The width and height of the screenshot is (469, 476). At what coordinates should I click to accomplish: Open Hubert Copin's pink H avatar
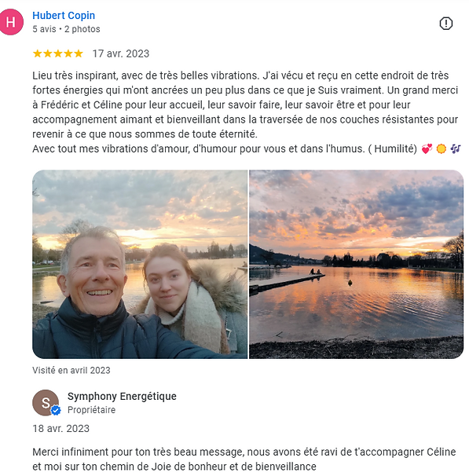pos(11,22)
